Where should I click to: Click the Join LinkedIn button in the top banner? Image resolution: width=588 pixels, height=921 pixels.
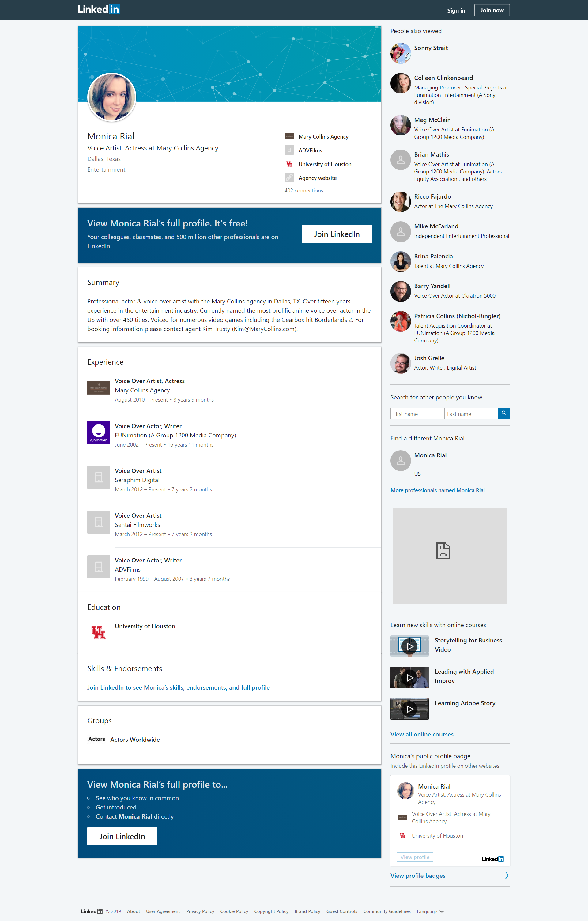click(337, 234)
